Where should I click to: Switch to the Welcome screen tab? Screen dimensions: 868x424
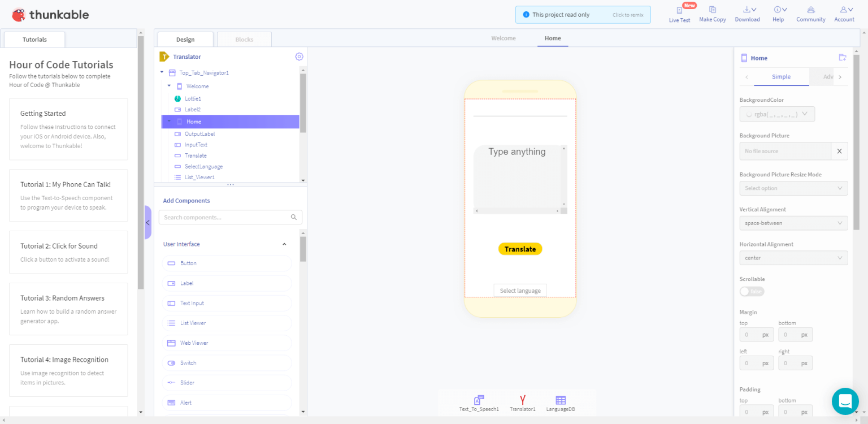coord(503,38)
